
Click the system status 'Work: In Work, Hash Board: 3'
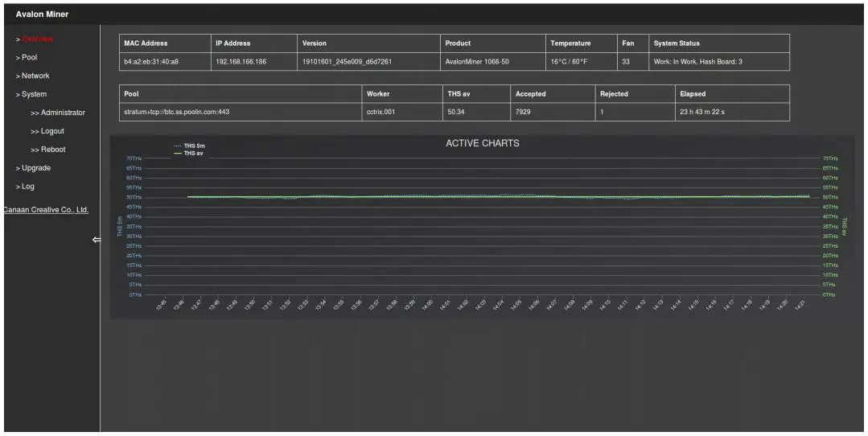(698, 62)
